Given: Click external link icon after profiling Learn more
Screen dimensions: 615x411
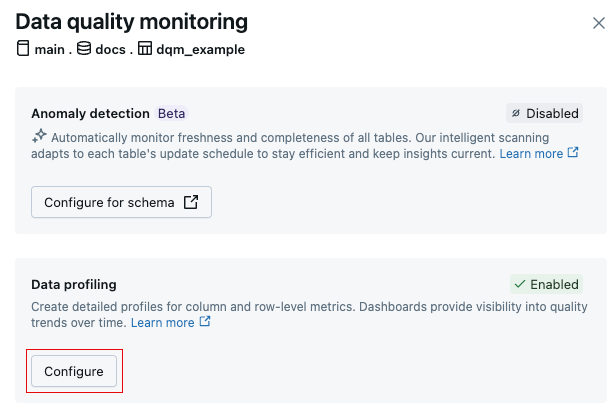Looking at the screenshot, I should (205, 323).
